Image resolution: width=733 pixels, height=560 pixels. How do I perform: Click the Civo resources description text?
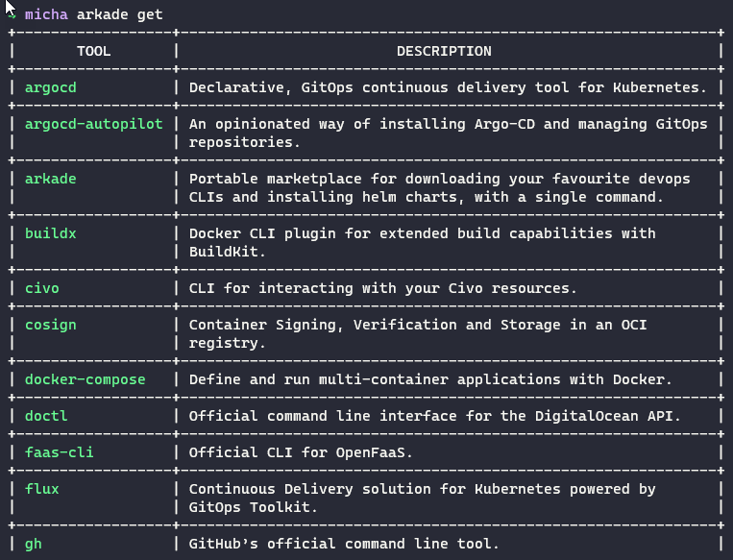click(381, 288)
